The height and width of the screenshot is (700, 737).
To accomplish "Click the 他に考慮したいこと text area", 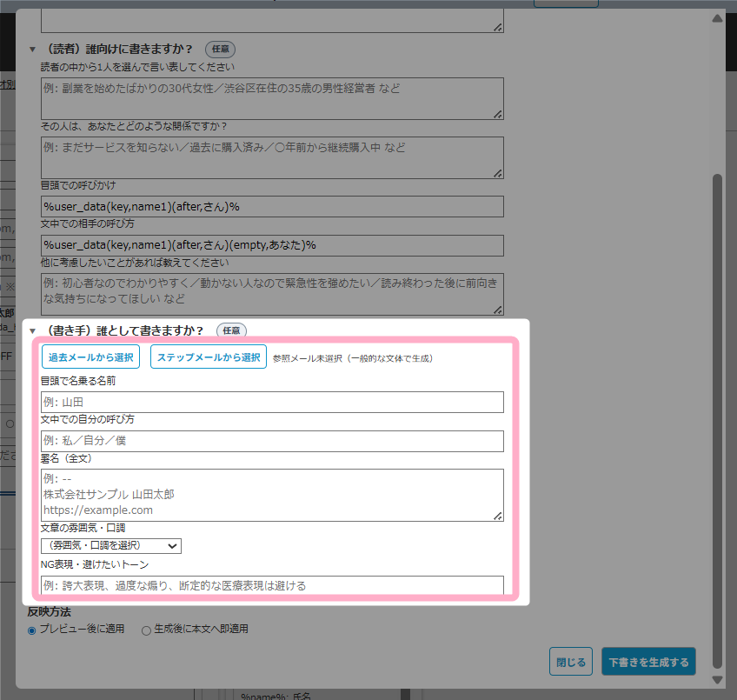I will tap(272, 294).
